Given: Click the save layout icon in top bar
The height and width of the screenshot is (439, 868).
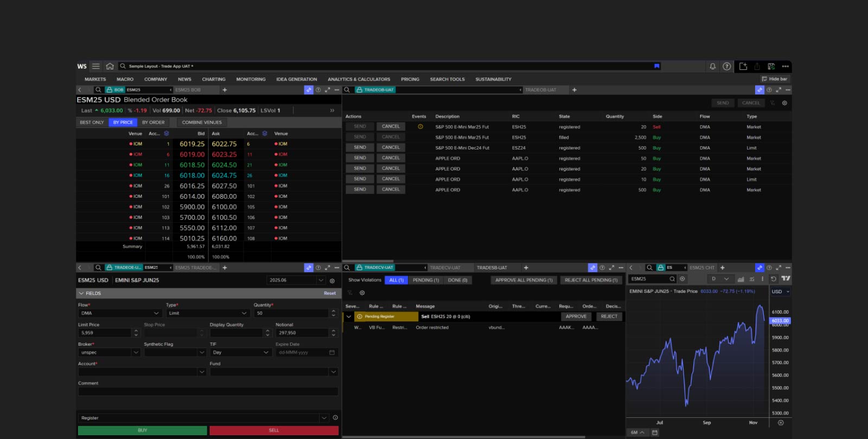Looking at the screenshot, I should pos(771,66).
